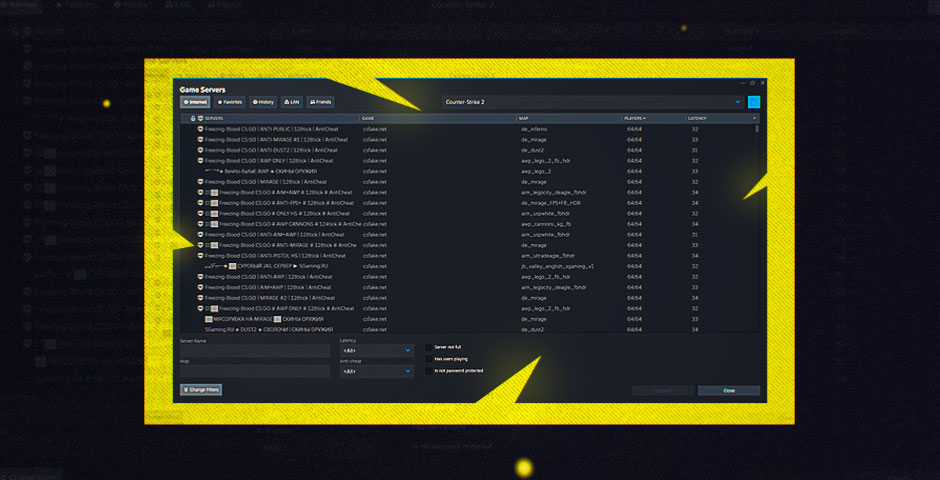Sort by the password lock column icon
940x480 pixels.
pyautogui.click(x=193, y=119)
